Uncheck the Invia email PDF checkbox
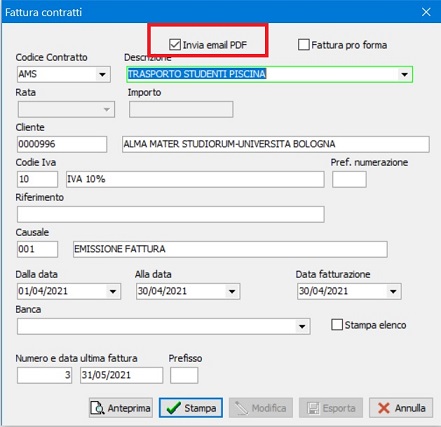The image size is (441, 427). click(x=175, y=45)
